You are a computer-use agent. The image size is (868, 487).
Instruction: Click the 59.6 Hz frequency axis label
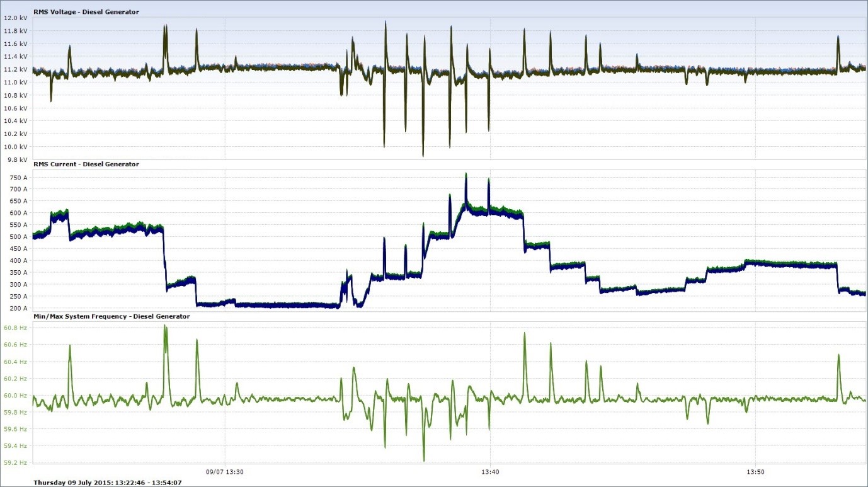click(16, 429)
